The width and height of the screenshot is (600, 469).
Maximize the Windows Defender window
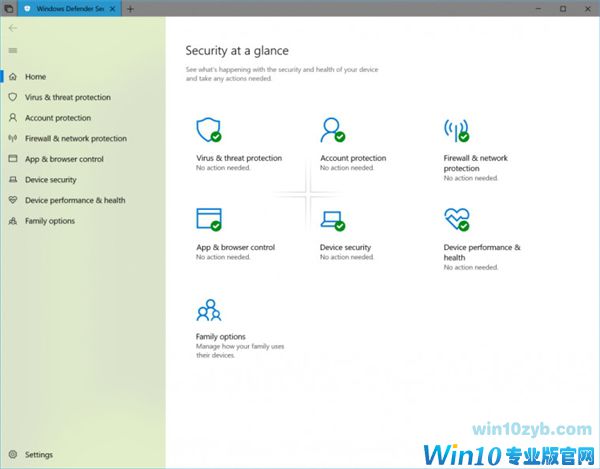point(563,8)
